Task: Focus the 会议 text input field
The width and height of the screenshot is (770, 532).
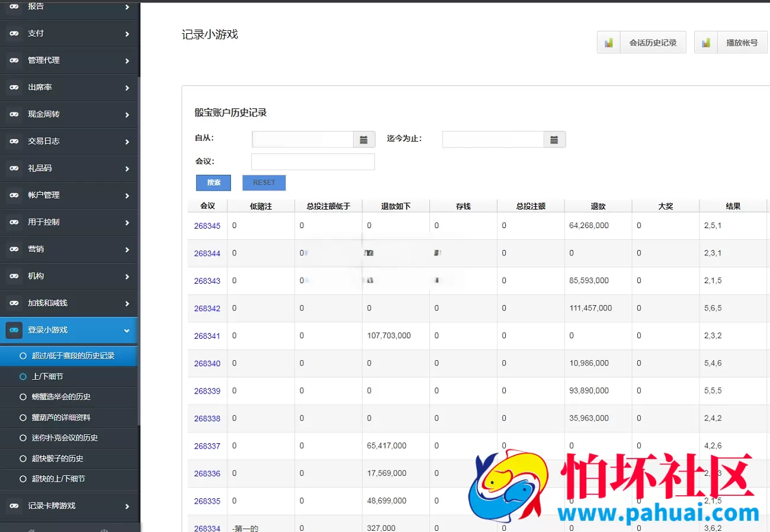Action: point(313,162)
